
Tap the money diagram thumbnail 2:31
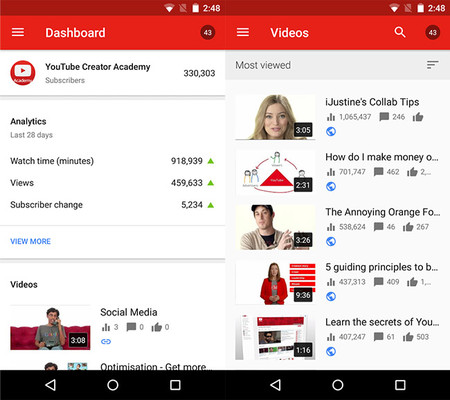pos(275,172)
